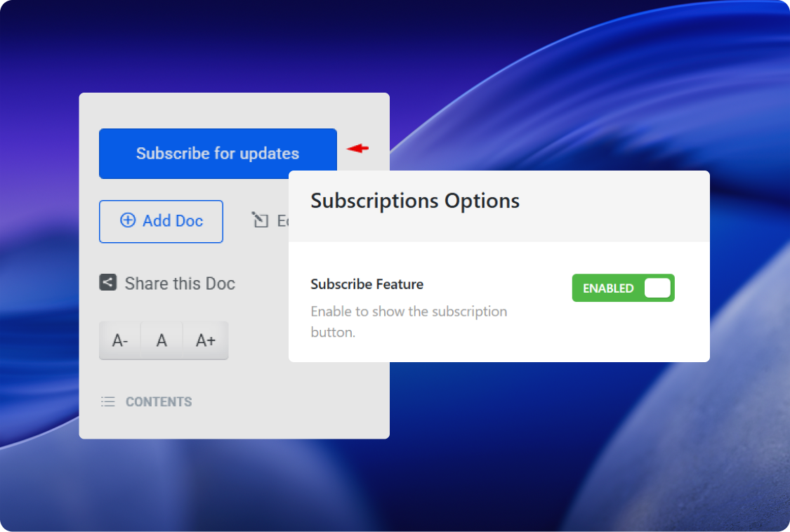
Task: Click the share icon beside Share this Doc
Action: click(107, 283)
